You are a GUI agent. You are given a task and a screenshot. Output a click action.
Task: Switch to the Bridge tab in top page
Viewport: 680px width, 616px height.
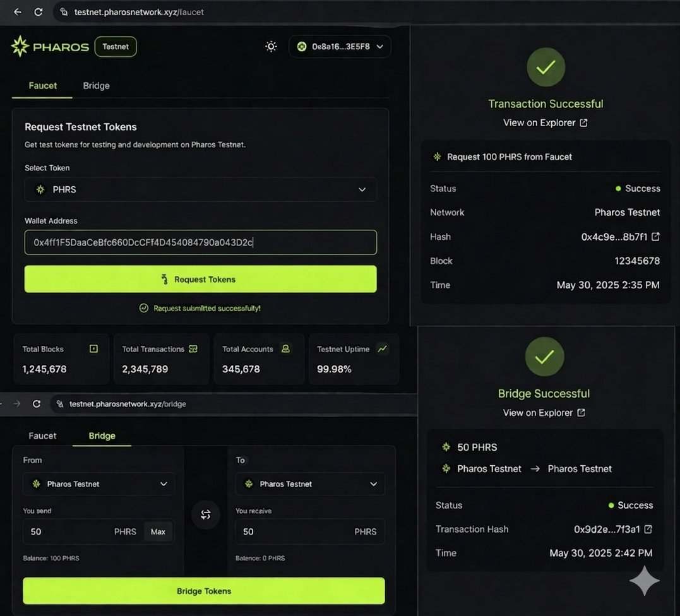[96, 85]
